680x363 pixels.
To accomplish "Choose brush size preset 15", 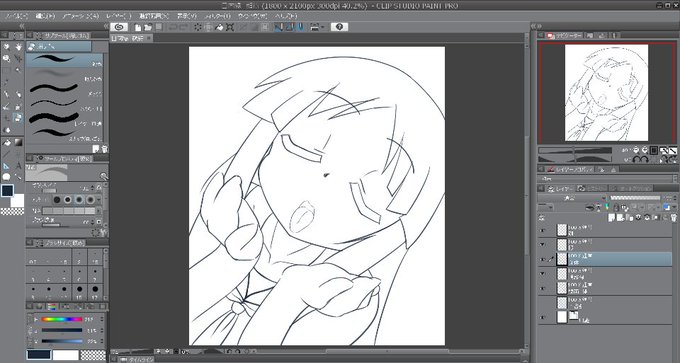I will [79, 291].
